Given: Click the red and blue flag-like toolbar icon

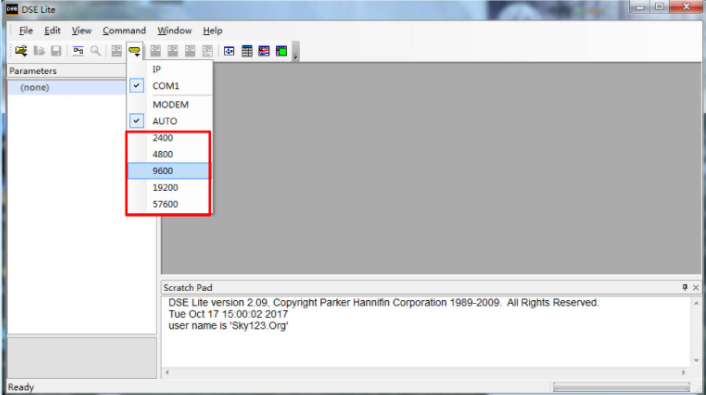Looking at the screenshot, I should 264,51.
